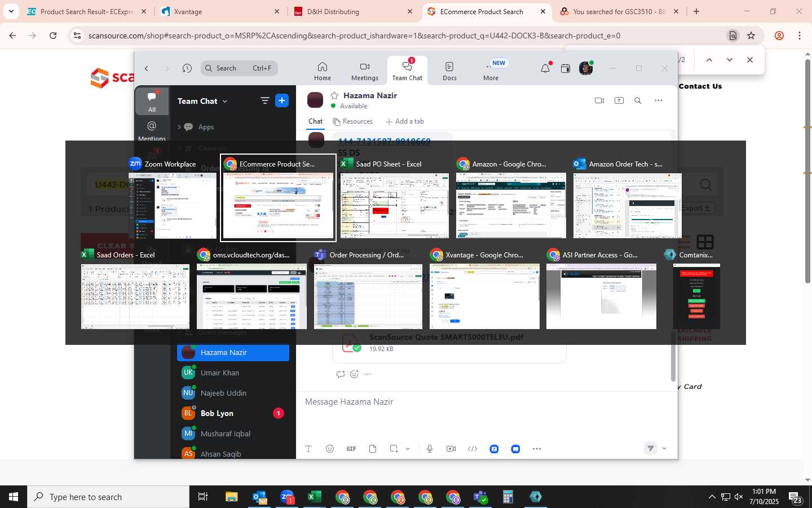Open Musharaf Iqbal direct message

[233, 433]
